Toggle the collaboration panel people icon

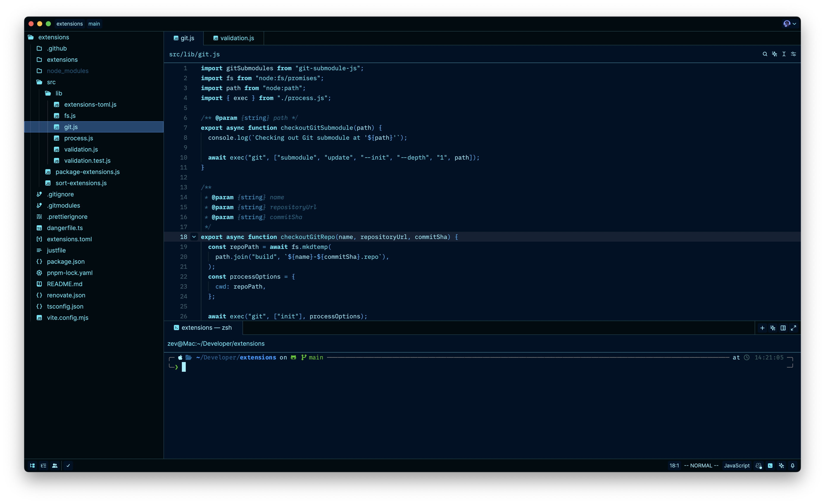[55, 466]
